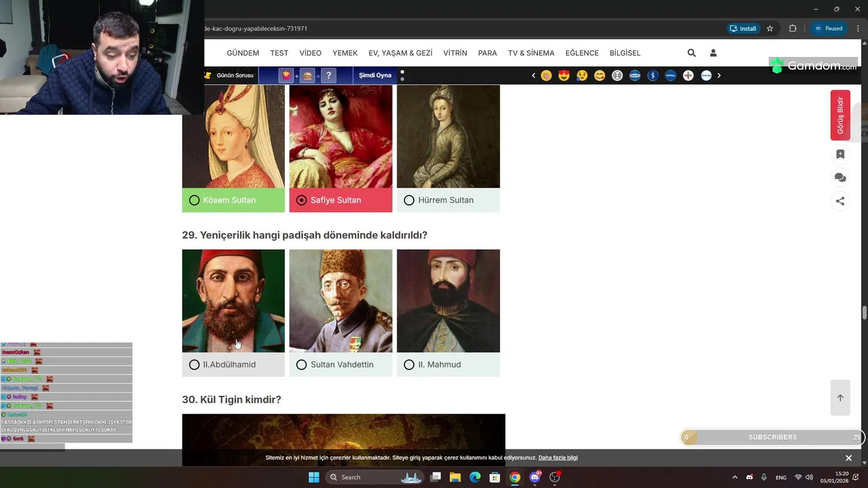Viewport: 868px width, 488px height.
Task: Click the Sultan Vahdettin portrait image
Action: pos(340,301)
